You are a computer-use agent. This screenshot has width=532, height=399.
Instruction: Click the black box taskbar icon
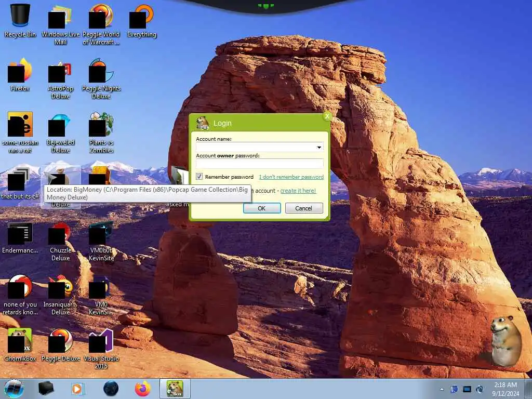(46, 389)
